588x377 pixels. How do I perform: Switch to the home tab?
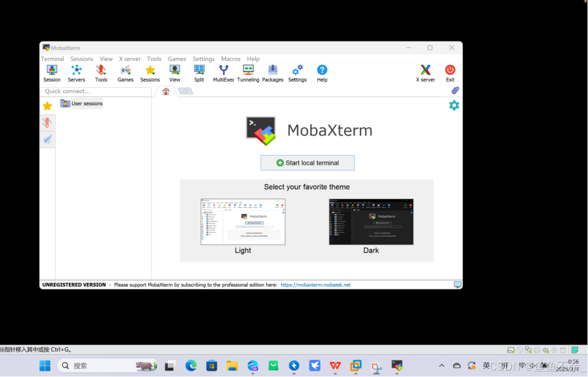166,91
